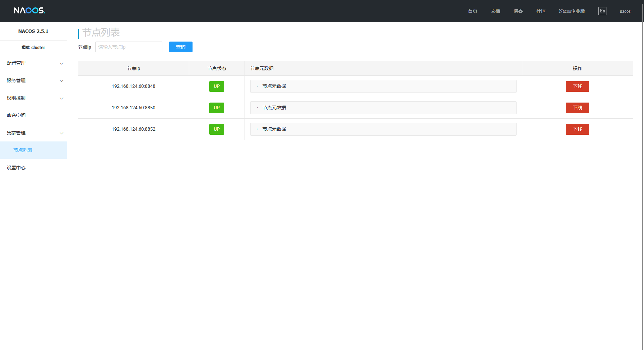The width and height of the screenshot is (644, 362).
Task: Collapse the 集群管理 menu chevron
Action: click(x=61, y=133)
